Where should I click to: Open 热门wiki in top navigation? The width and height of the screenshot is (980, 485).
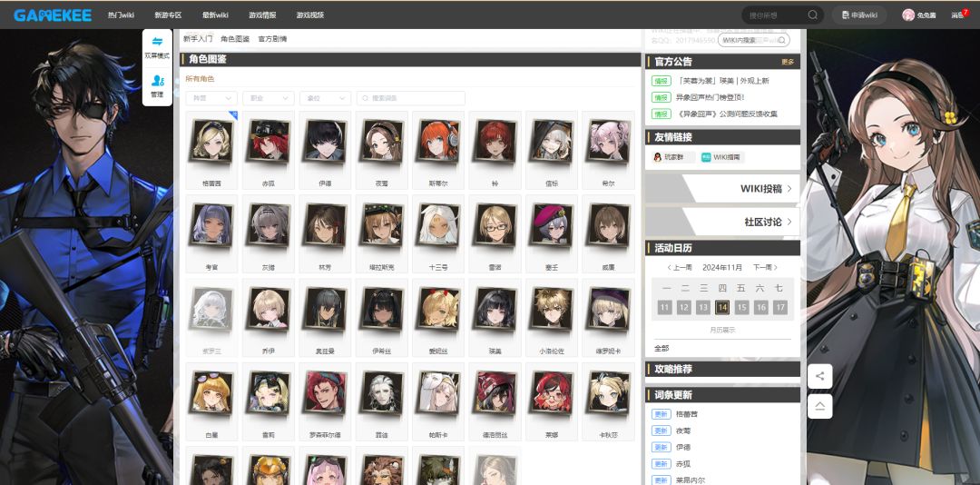coord(121,15)
